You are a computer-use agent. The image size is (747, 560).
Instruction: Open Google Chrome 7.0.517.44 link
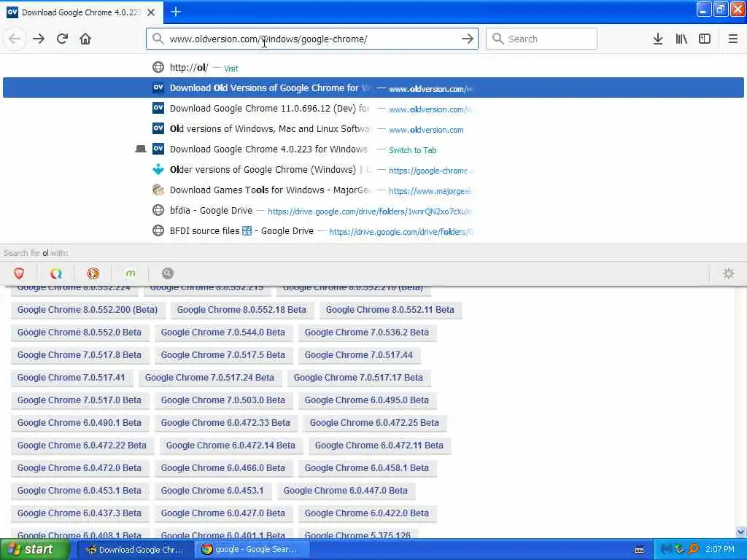pos(359,355)
